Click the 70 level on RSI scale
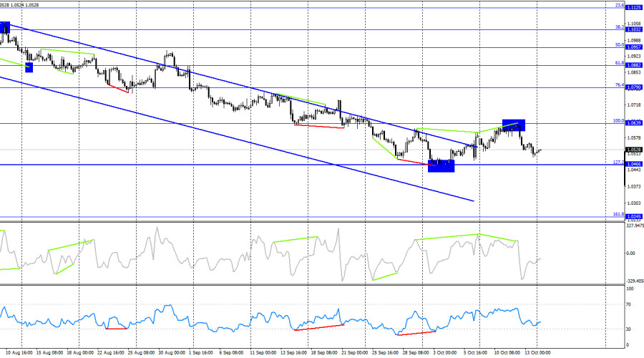Screen dimensions: 644x358 click(x=628, y=304)
